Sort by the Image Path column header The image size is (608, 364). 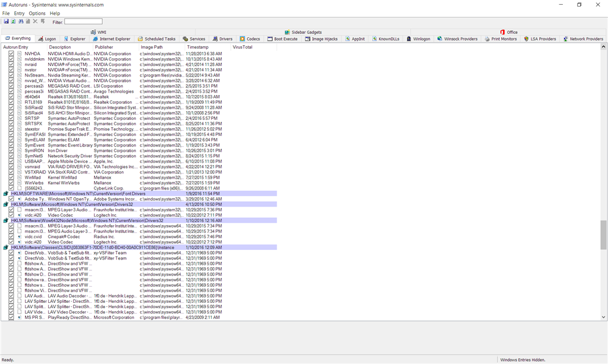(x=161, y=47)
